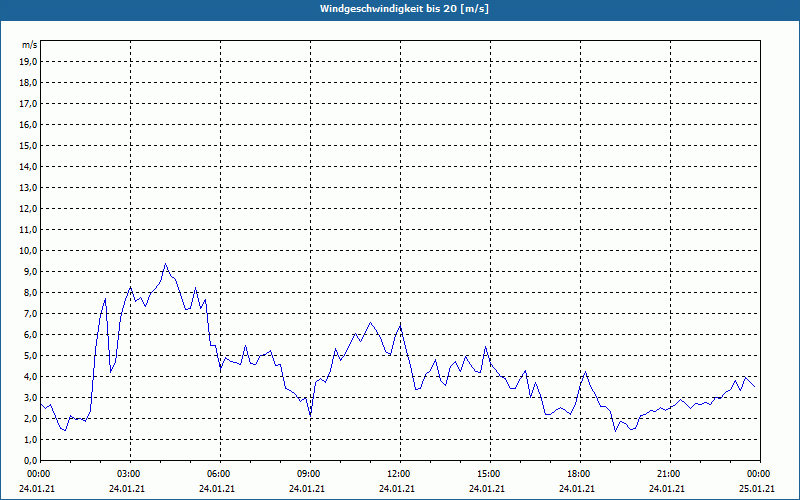The height and width of the screenshot is (500, 800).
Task: Select the "24.01.21" date under 06:00
Action: (217, 488)
